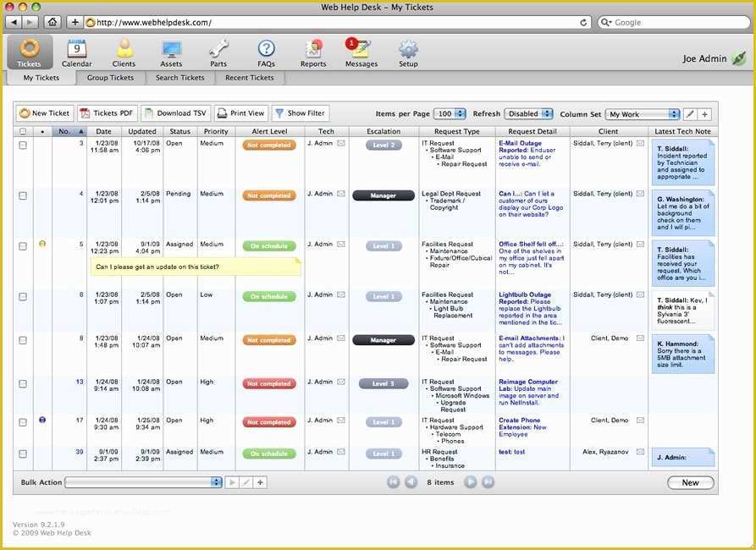Open the FAQs module
The height and width of the screenshot is (550, 756).
coord(266,53)
